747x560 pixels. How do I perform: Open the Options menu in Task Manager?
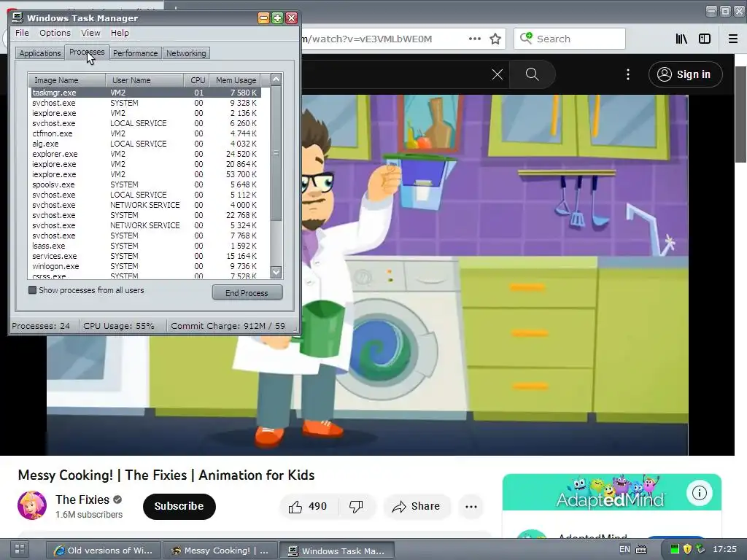[x=55, y=33]
